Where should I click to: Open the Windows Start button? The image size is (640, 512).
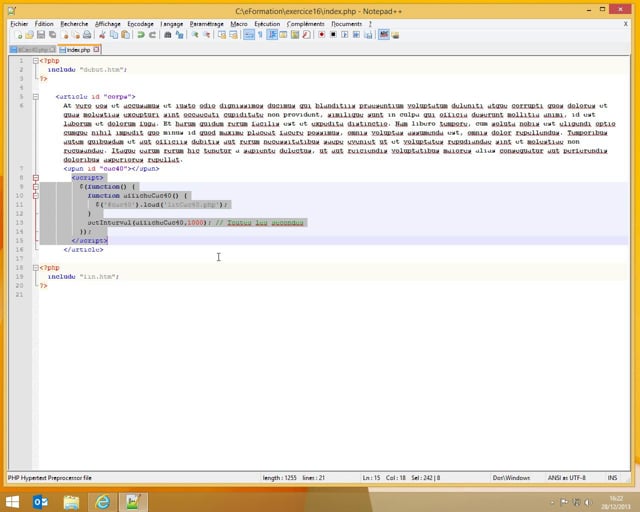(x=12, y=502)
